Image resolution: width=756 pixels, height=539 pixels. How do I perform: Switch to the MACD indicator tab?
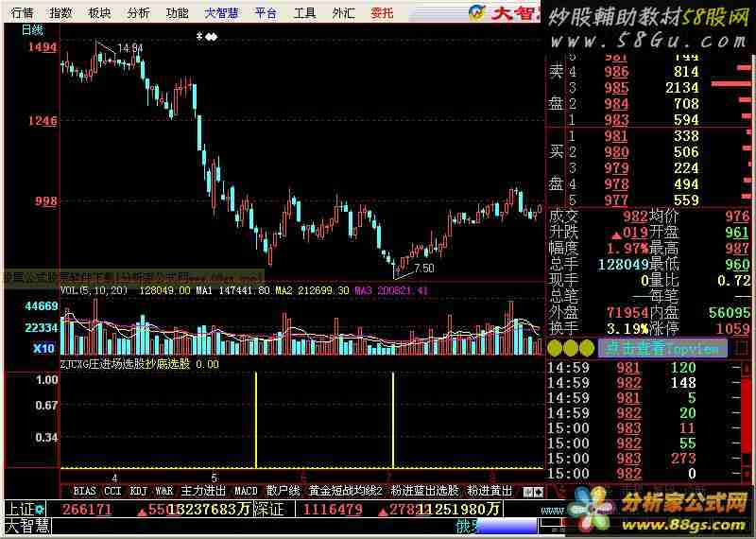pos(246,491)
